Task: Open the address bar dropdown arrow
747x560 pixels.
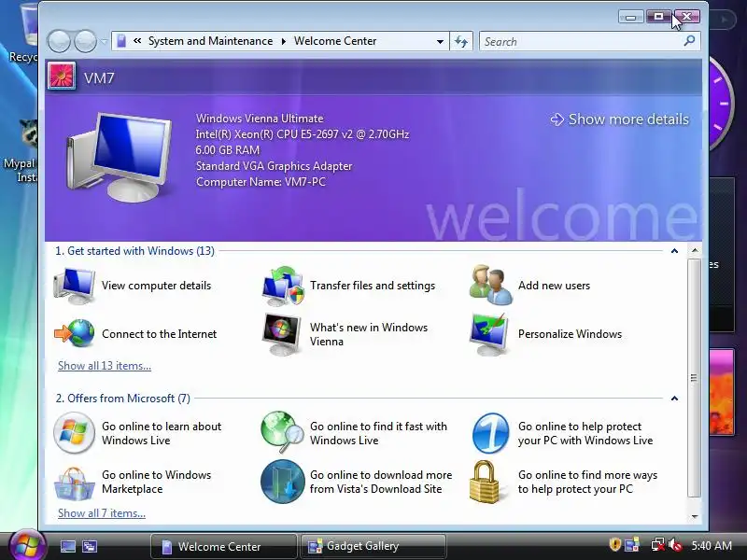Action: [x=440, y=41]
